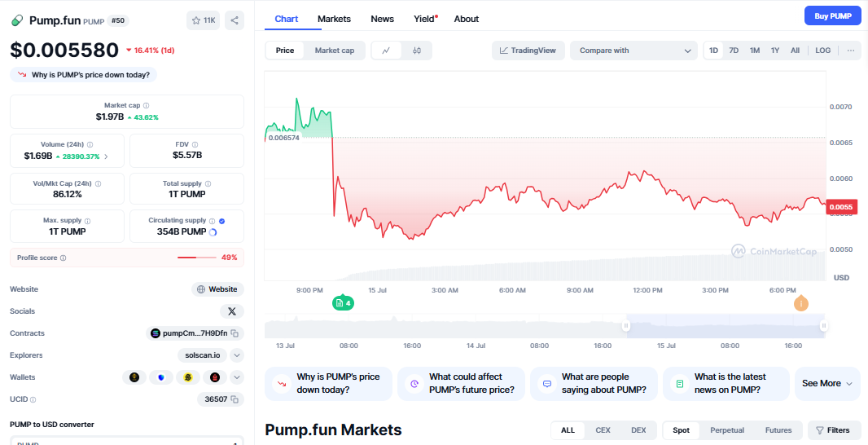Click left handle of range selector

(627, 326)
